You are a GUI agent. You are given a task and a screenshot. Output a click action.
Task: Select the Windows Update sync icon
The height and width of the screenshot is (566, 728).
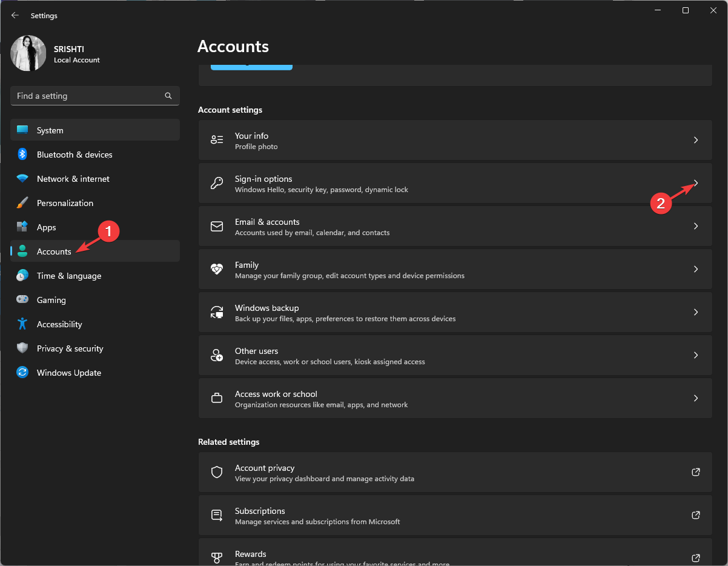coord(22,373)
